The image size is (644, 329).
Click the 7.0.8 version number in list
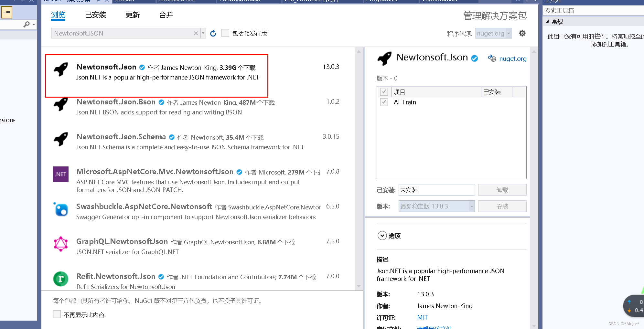pos(333,171)
